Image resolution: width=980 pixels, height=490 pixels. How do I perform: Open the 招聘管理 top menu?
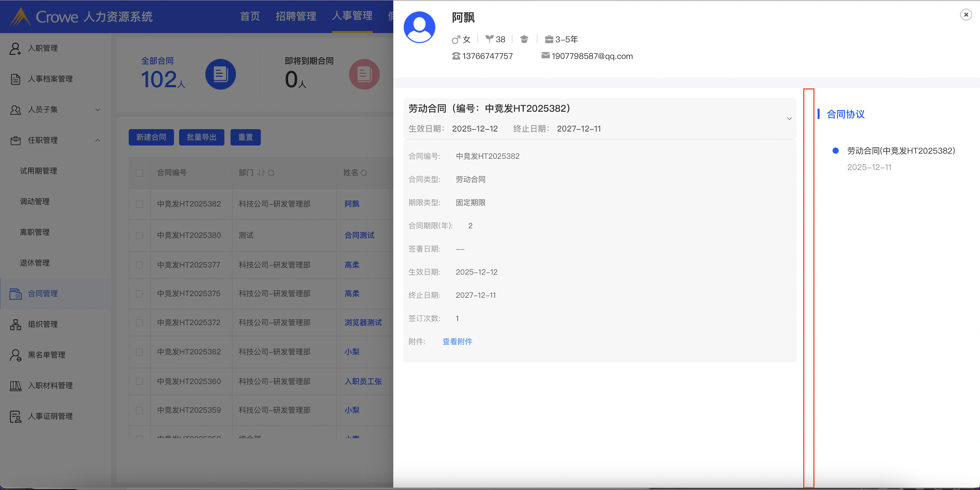click(295, 16)
